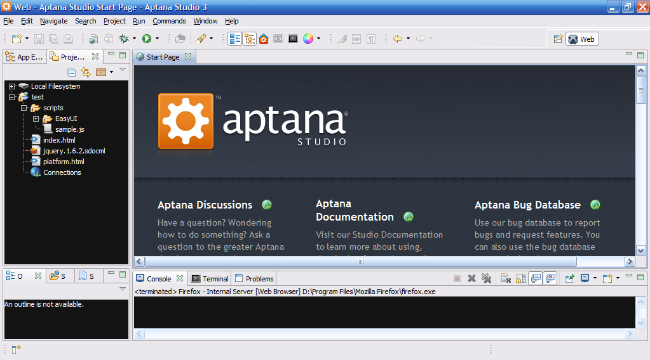Click the Start Page scroll right arrow
Viewport: 650px width, 360px height.
(x=630, y=261)
